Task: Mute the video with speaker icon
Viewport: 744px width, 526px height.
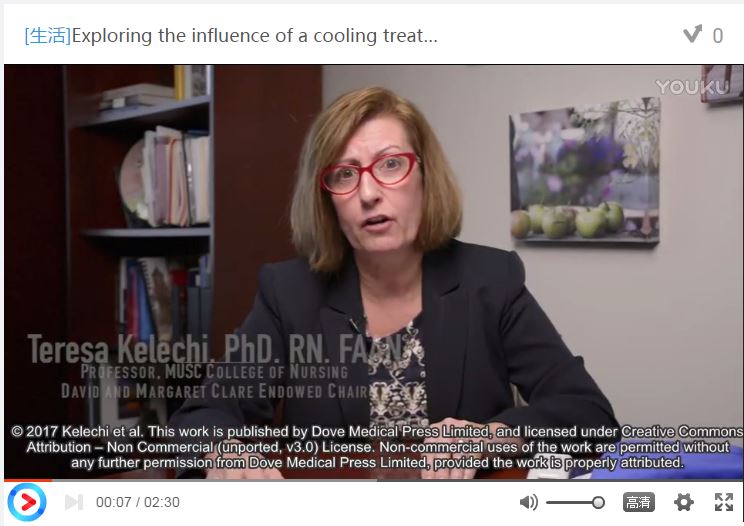Action: 529,502
